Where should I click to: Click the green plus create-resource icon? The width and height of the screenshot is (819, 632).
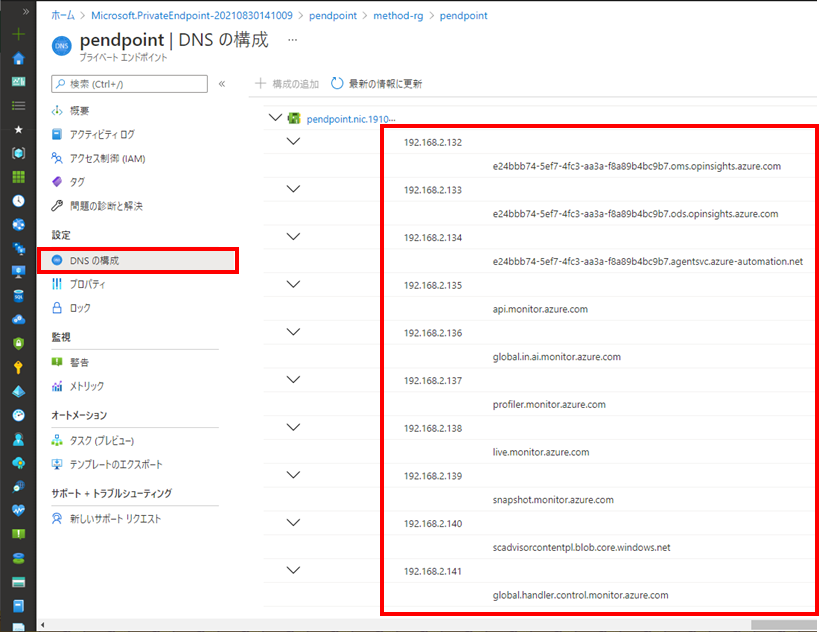click(18, 34)
